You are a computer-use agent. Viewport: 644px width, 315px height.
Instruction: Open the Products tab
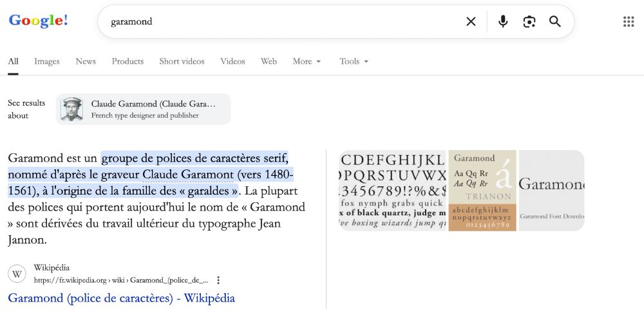128,61
